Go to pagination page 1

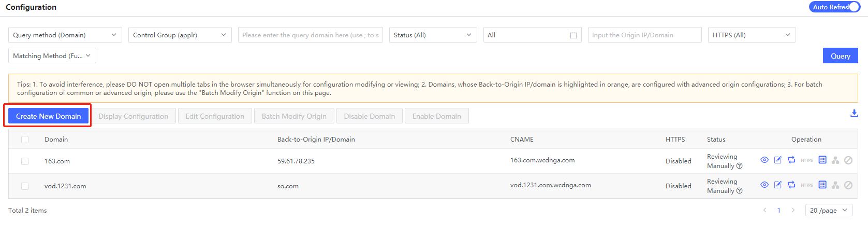coord(778,210)
